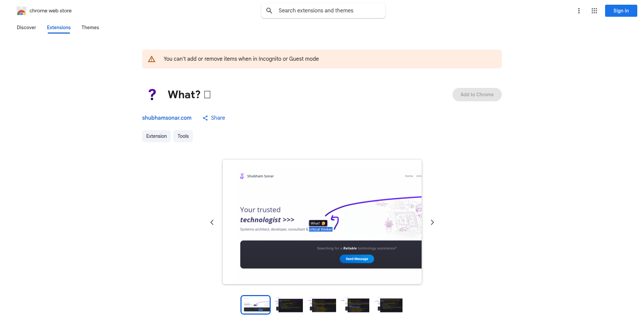The image size is (644, 333).
Task: Switch to the Discover tab
Action: pos(26,27)
